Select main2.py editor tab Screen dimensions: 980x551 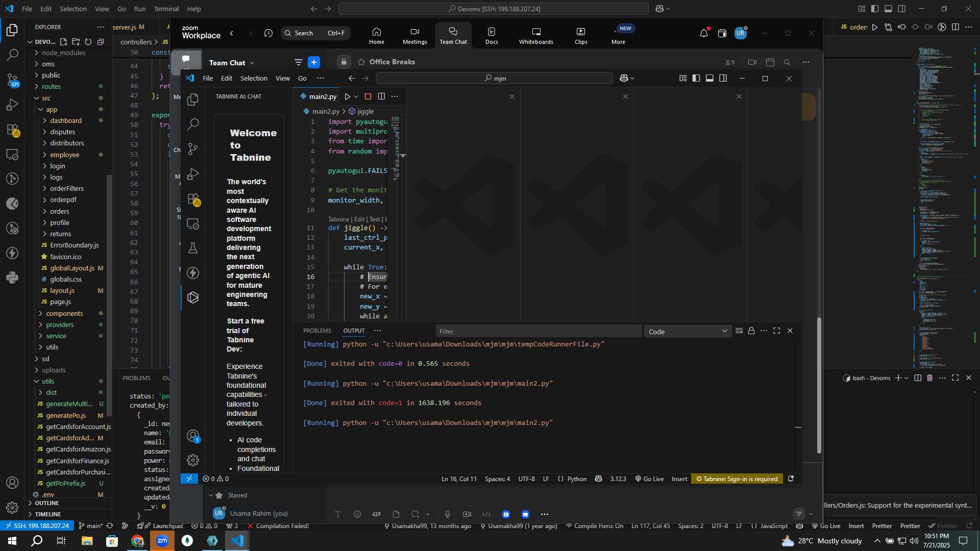click(318, 96)
